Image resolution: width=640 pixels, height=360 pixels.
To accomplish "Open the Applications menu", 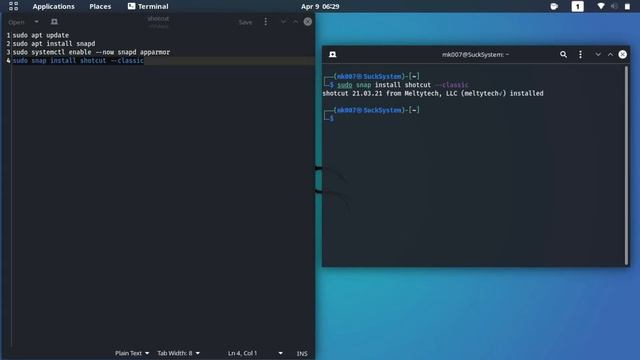I will point(53,7).
